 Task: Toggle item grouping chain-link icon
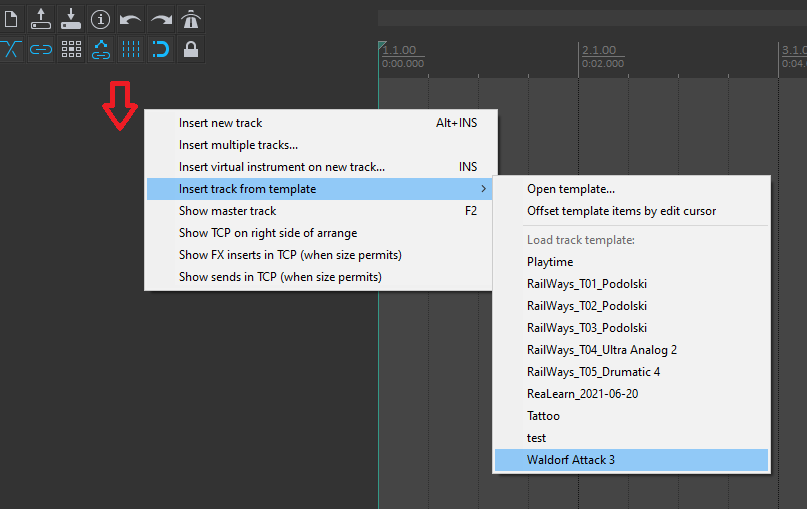(41, 49)
